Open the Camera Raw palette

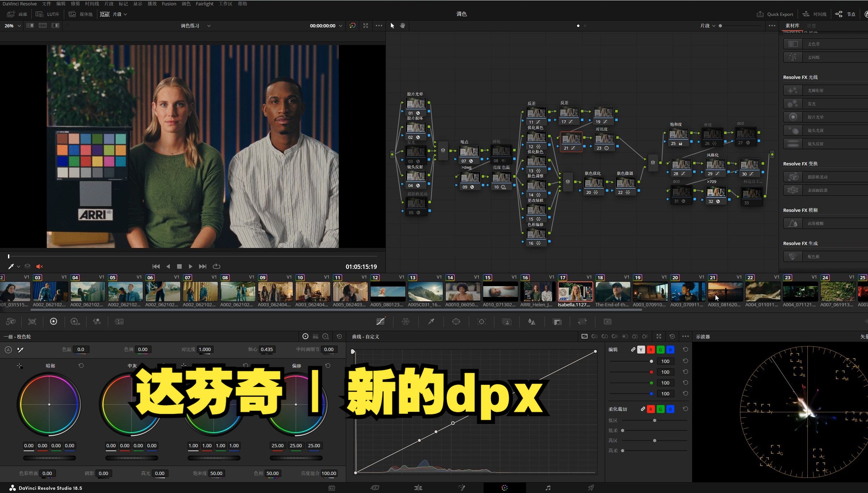11,321
